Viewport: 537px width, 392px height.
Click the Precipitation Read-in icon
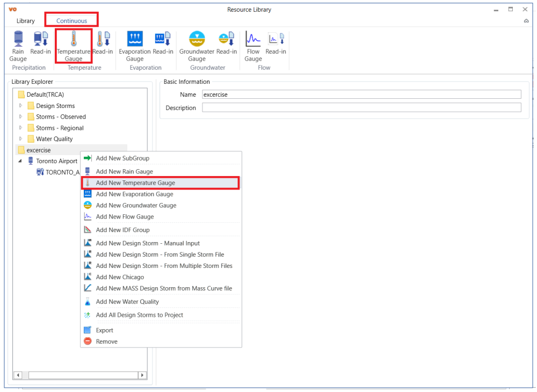pyautogui.click(x=41, y=38)
